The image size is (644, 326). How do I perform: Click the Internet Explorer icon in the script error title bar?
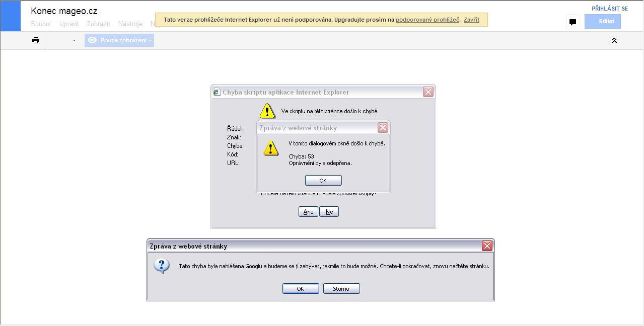point(217,92)
